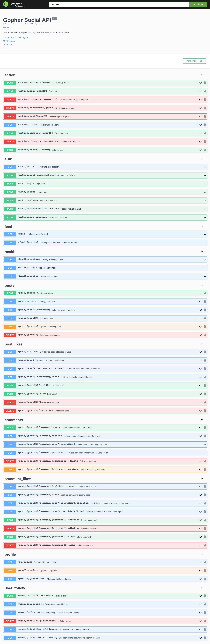Collapse the health section
Image resolution: width=210 pixels, height=644 pixels.
click(202, 251)
